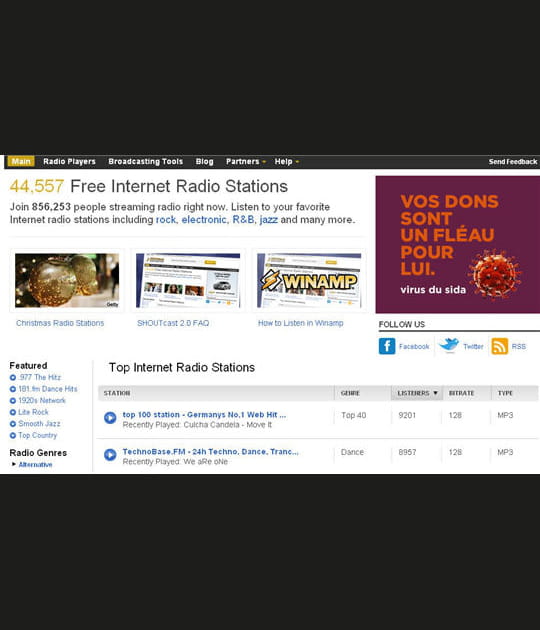Open the Partners dropdown menu
Image resolution: width=540 pixels, height=630 pixels.
tap(245, 162)
